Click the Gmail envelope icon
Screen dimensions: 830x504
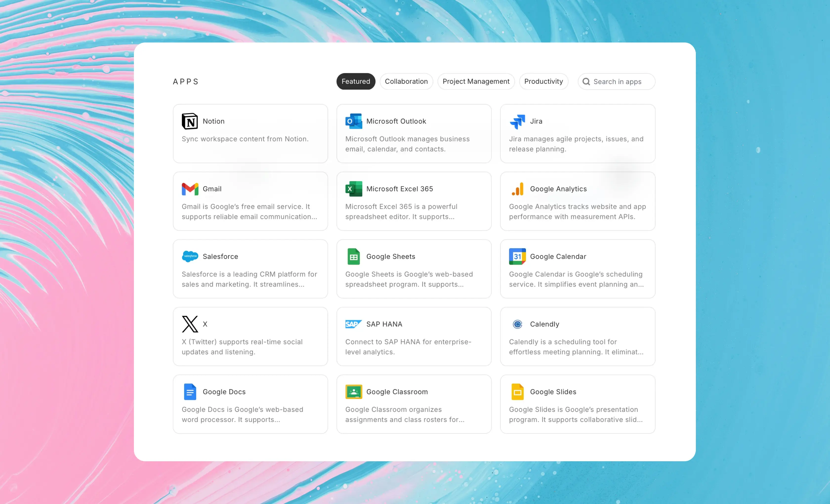pyautogui.click(x=190, y=189)
